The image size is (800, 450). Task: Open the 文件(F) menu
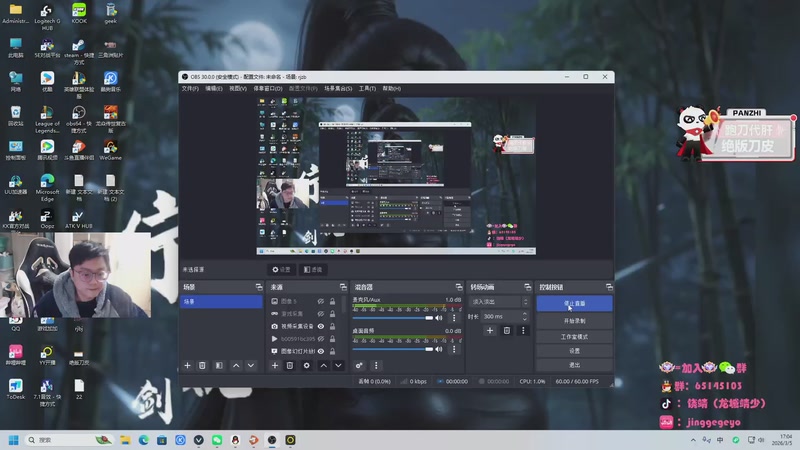coord(190,88)
